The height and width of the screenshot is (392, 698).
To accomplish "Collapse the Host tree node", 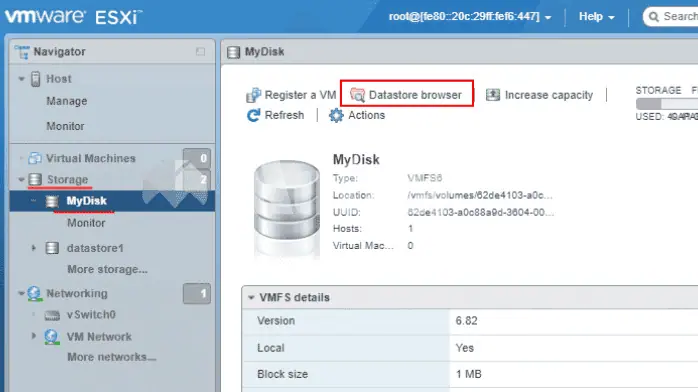I will click(21, 79).
